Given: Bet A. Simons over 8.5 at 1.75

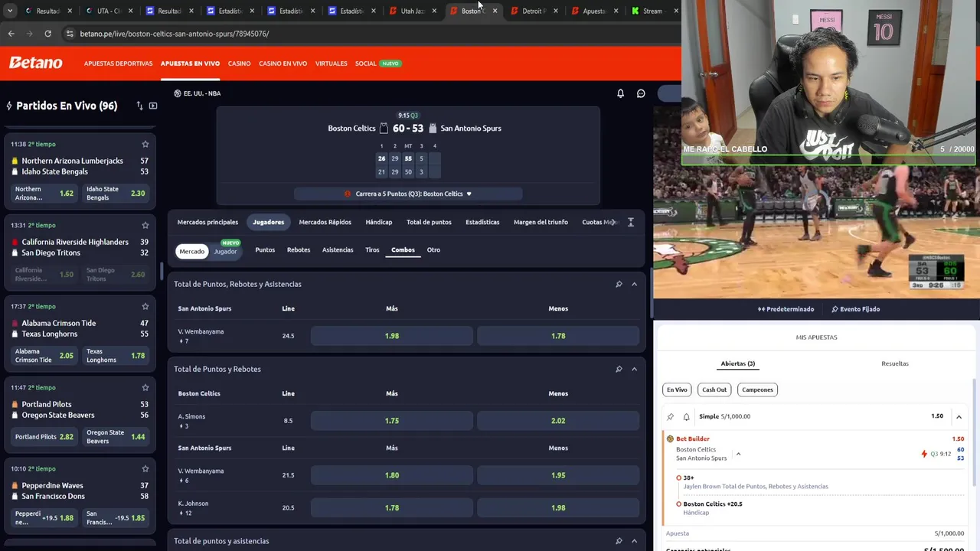Looking at the screenshot, I should 392,421.
